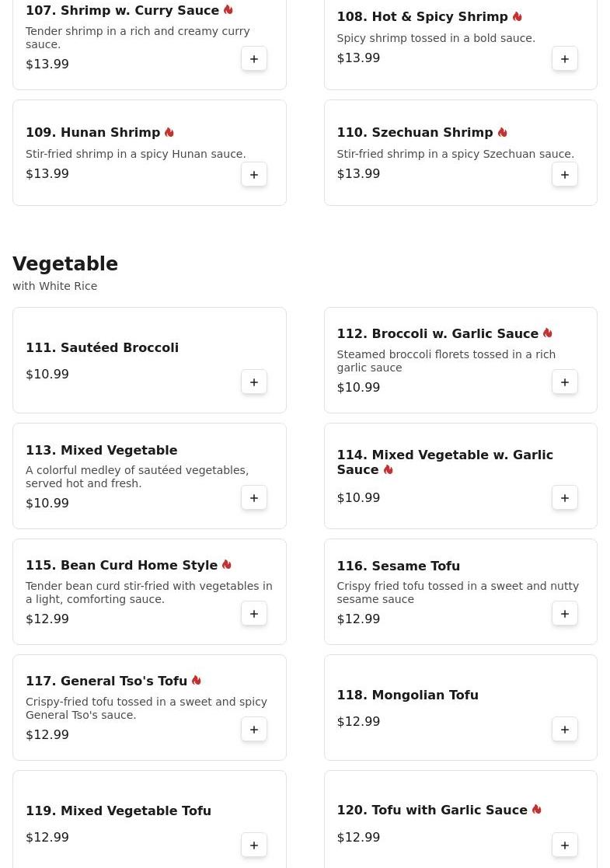Add Mongolian Tofu using plus button

(x=565, y=729)
